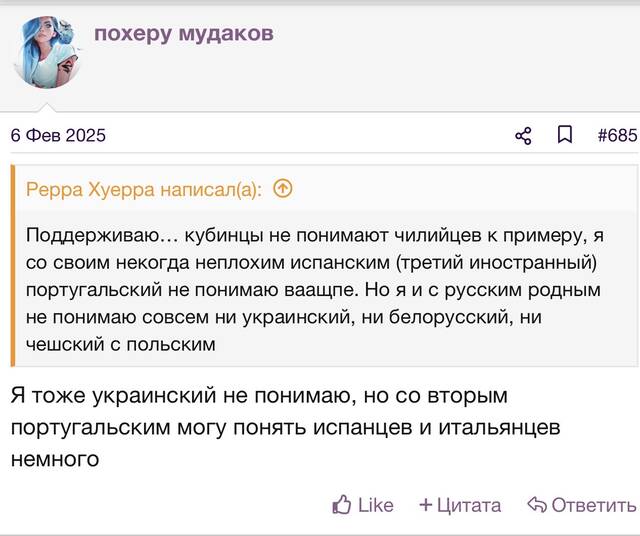Bookmark this post using the bookmark icon
The height and width of the screenshot is (536, 640).
[x=565, y=134]
